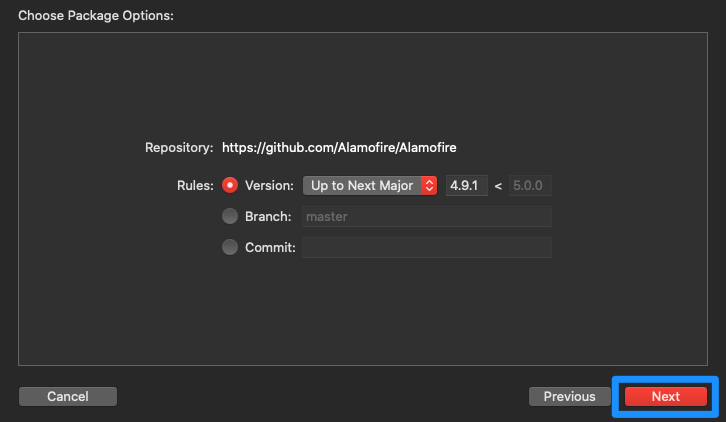Select the Branch rule radio button

[230, 216]
